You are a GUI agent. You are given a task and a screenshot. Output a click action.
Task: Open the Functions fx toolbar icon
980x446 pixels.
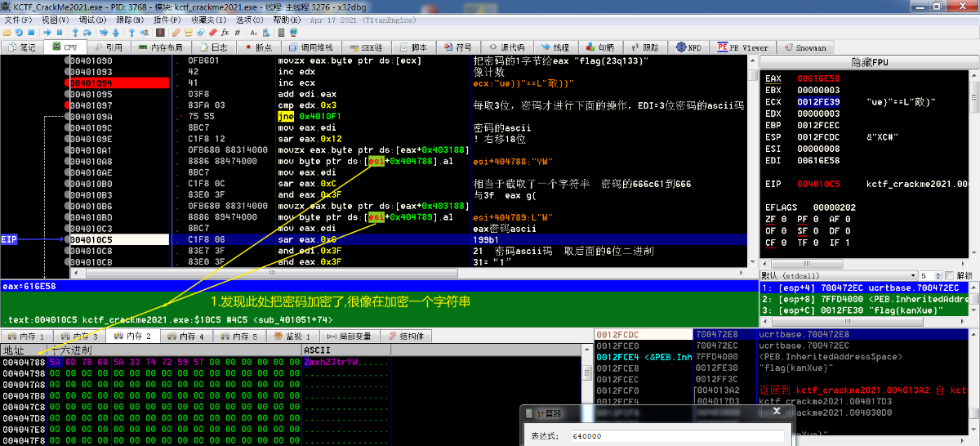[x=225, y=33]
